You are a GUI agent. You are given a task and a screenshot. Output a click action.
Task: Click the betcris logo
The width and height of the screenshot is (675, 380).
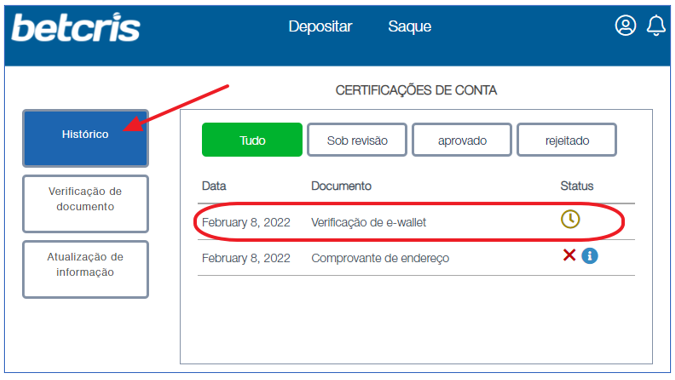(76, 28)
